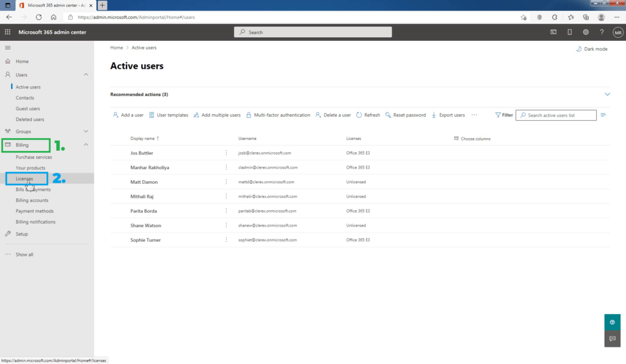Click Reset password
This screenshot has height=364, width=626.
[406, 115]
